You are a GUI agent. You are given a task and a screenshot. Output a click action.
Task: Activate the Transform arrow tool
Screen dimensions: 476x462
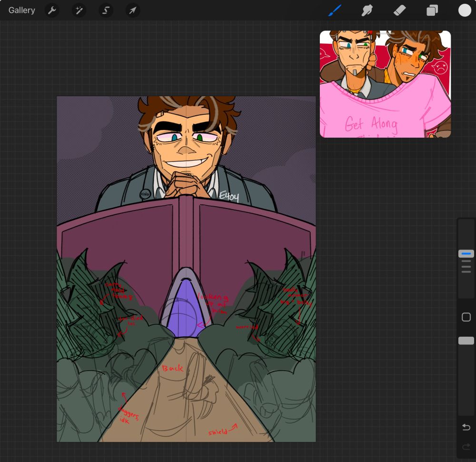point(133,10)
